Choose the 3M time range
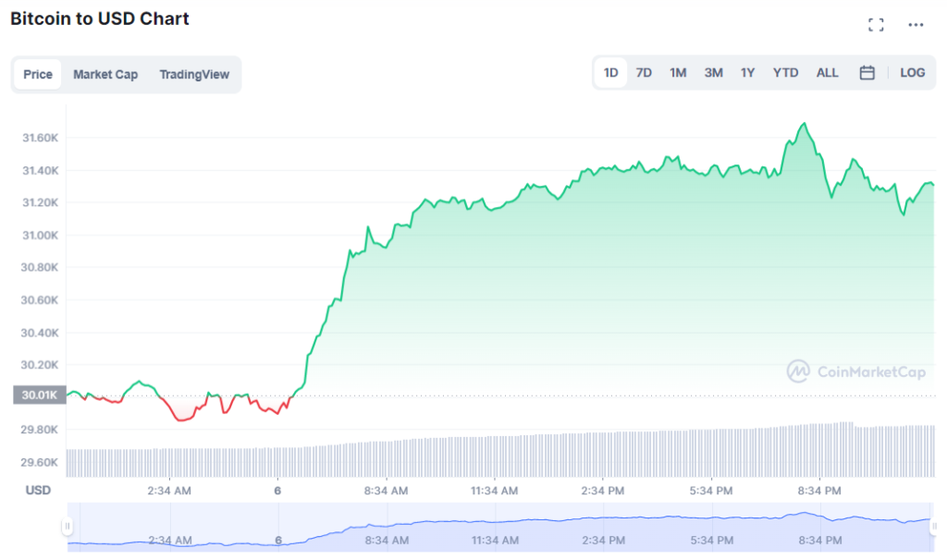Viewport: 947px width, 560px height. tap(713, 73)
